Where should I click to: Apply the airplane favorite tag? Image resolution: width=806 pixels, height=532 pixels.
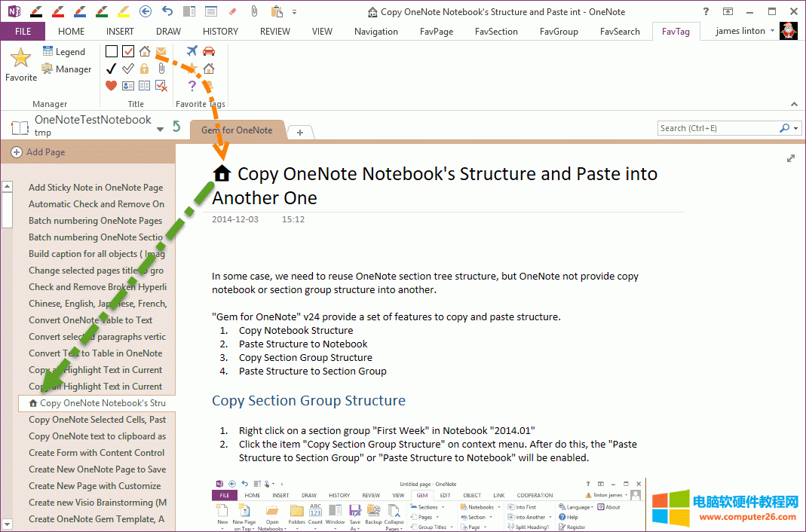[x=192, y=51]
